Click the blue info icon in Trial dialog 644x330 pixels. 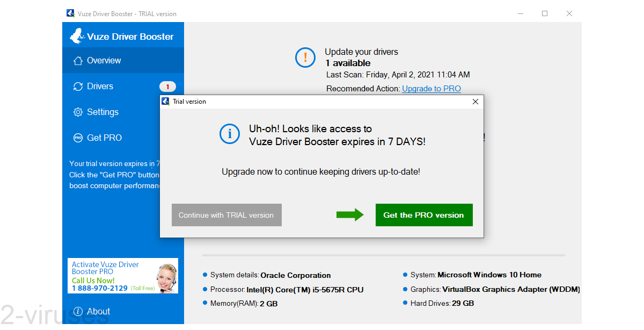coord(230,134)
